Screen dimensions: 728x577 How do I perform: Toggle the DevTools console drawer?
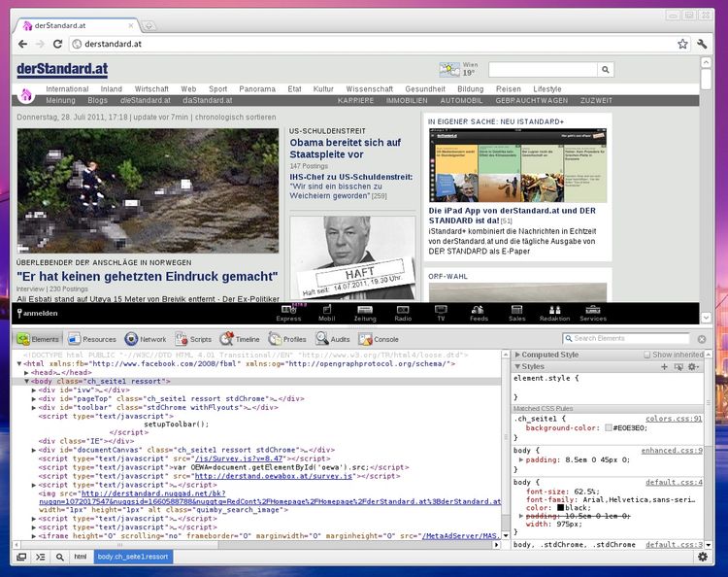40,557
